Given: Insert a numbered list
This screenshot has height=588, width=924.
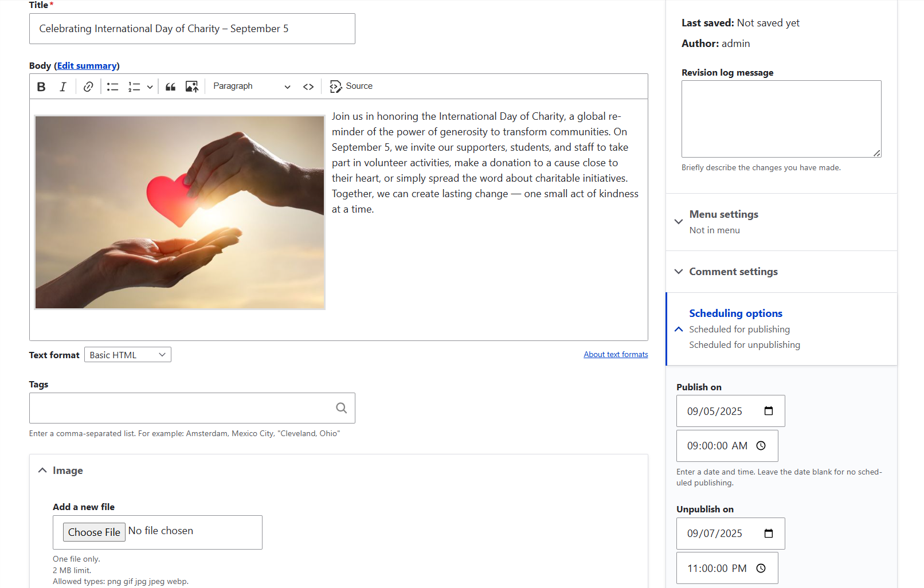Looking at the screenshot, I should click(x=134, y=87).
